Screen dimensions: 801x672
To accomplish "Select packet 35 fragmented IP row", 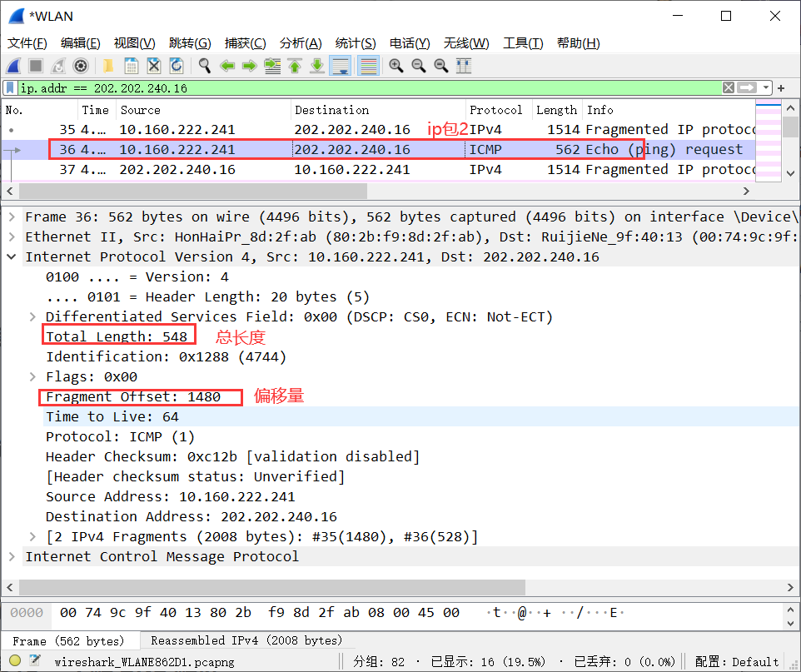I will [379, 129].
